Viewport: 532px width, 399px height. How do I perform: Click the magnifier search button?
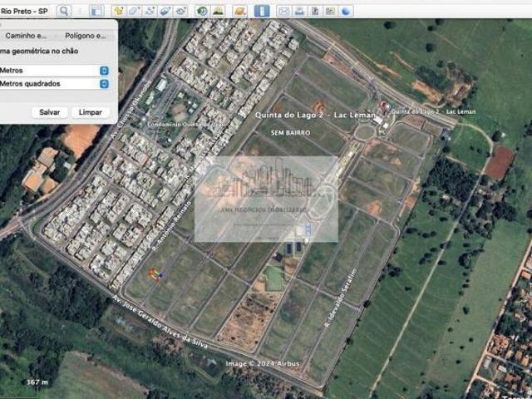pyautogui.click(x=64, y=11)
